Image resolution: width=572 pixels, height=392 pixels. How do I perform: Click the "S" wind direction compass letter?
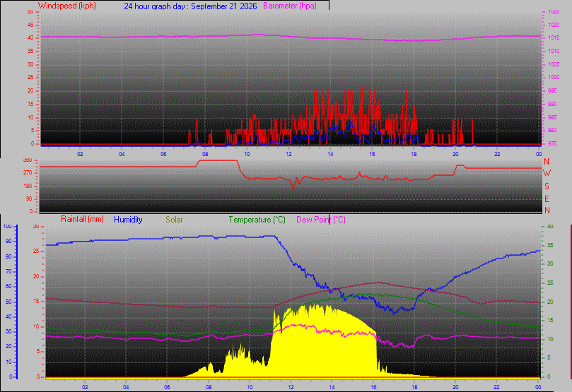click(547, 186)
